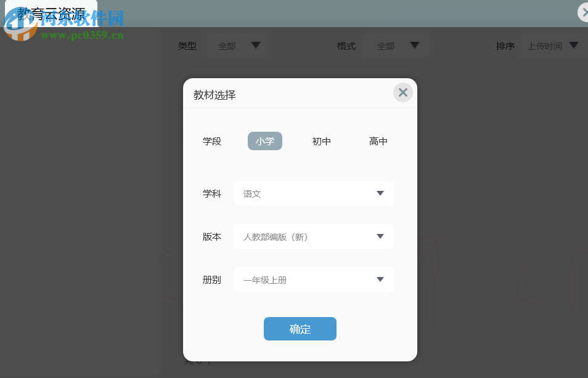Image resolution: width=588 pixels, height=378 pixels.
Task: Expand the 人教部编版（新） version dropdown
Action: pos(313,236)
